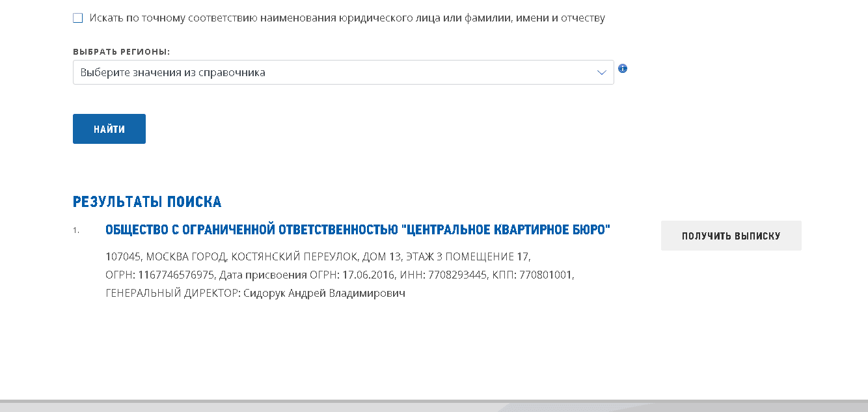Click the gray footer bar at page bottom
The image size is (868, 412).
click(434, 406)
